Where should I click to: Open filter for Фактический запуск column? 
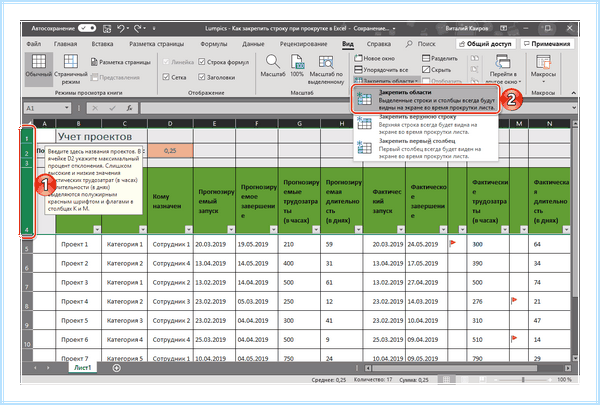pyautogui.click(x=401, y=229)
